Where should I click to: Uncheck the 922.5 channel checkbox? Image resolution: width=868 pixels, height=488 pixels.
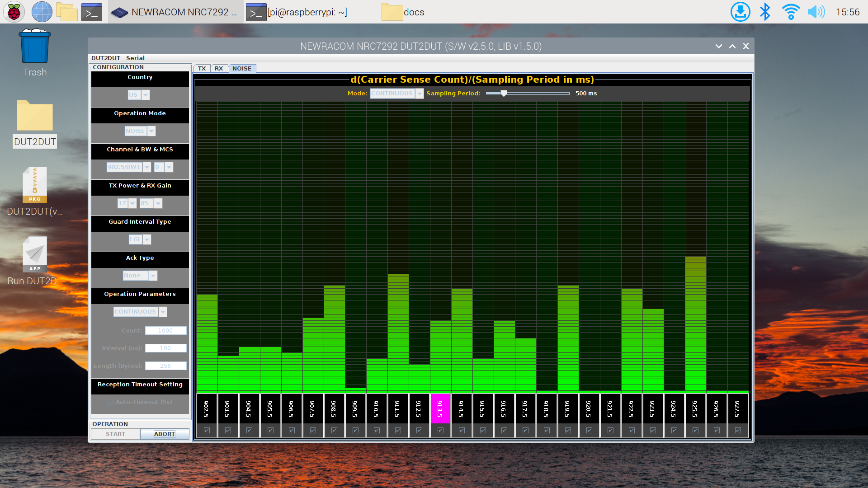tap(632, 431)
